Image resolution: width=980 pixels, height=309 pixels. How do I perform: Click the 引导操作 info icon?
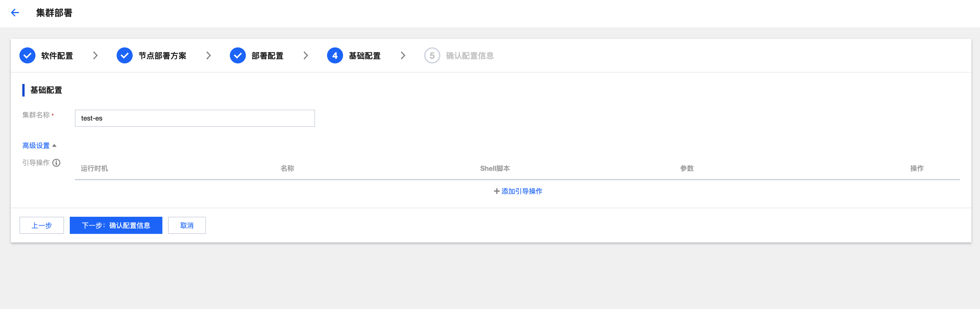(x=56, y=163)
